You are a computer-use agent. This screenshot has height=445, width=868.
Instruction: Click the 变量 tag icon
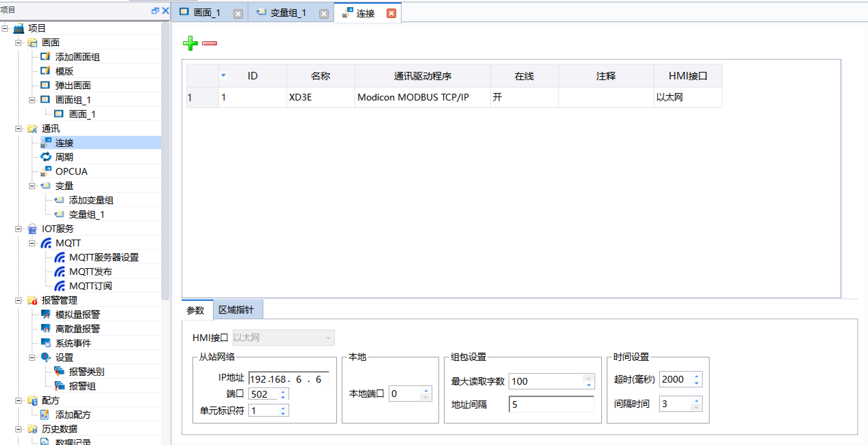(45, 186)
